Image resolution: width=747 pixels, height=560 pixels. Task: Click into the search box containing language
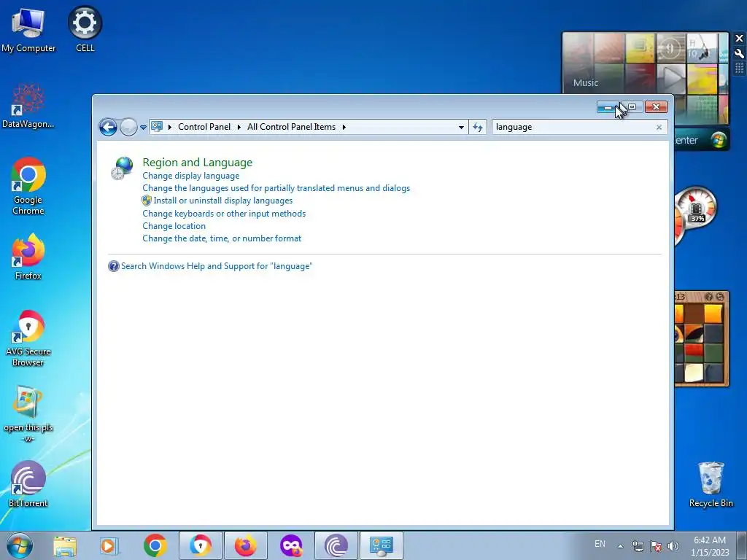572,127
